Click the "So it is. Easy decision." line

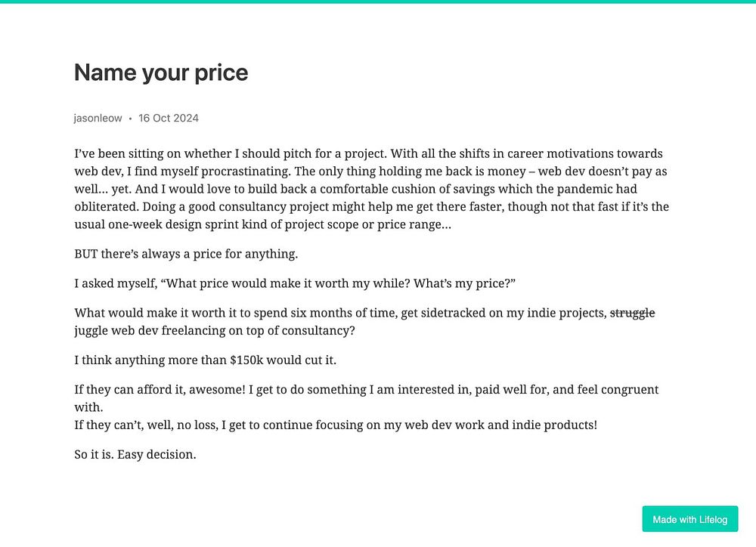[x=135, y=455]
